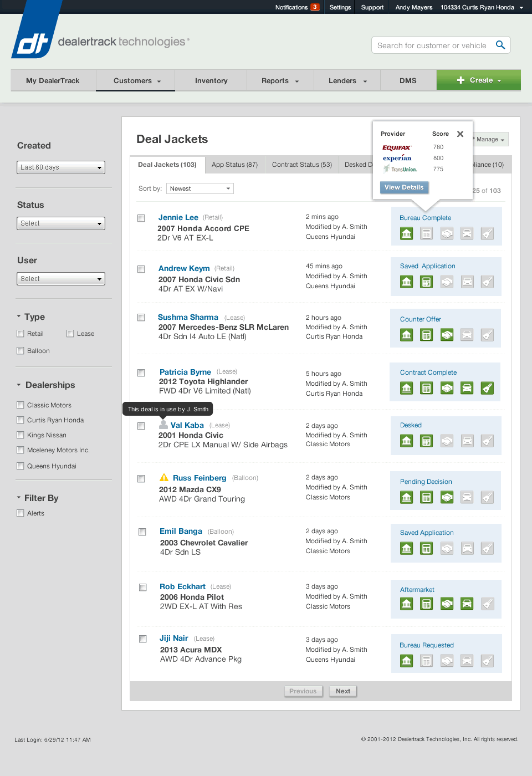Collapse the Dealerships filter section

pos(19,385)
